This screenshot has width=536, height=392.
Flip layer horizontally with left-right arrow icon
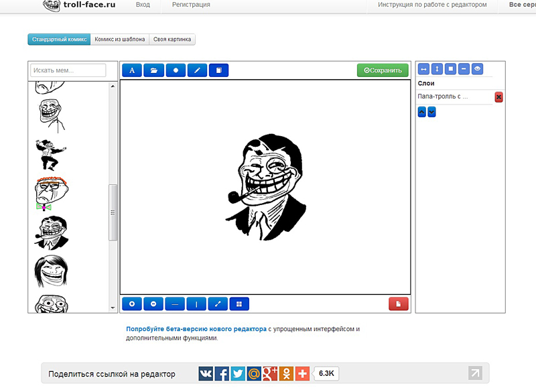[423, 69]
